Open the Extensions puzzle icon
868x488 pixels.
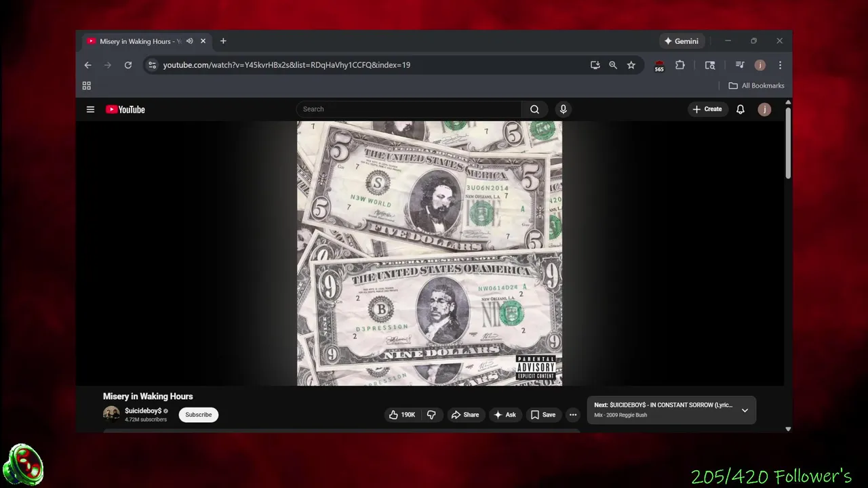point(680,65)
